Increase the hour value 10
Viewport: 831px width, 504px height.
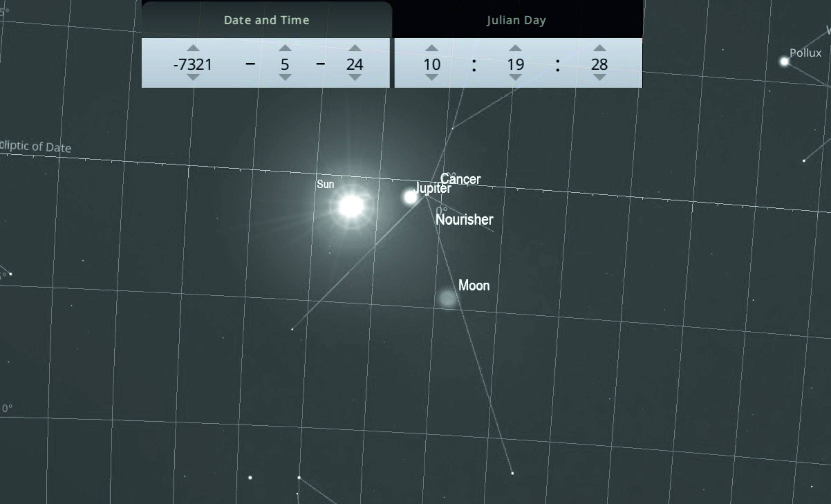click(x=431, y=48)
